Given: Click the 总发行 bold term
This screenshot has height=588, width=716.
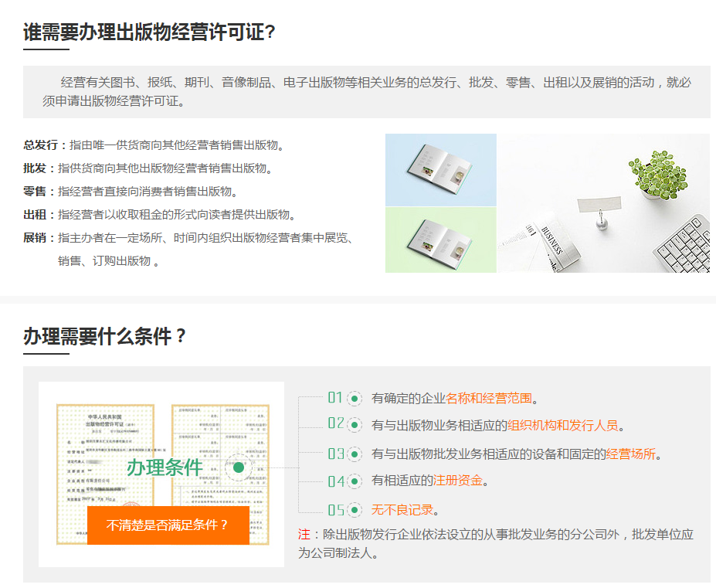Looking at the screenshot, I should pos(40,144).
